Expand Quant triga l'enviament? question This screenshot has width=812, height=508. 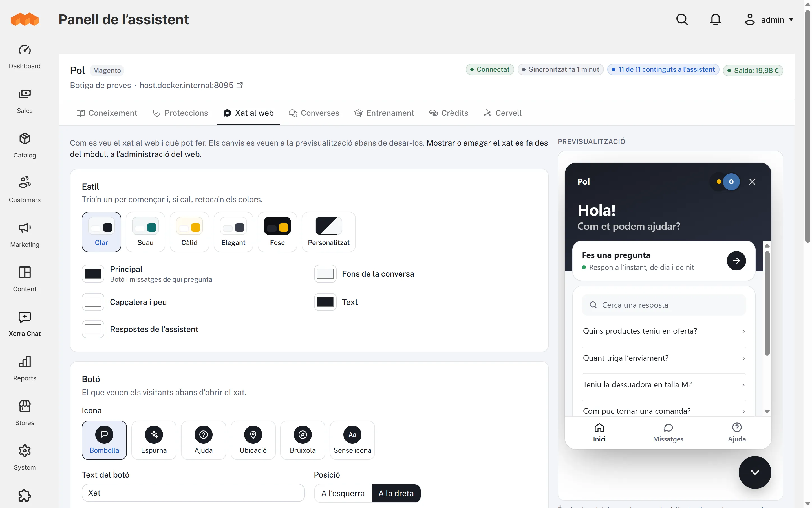tap(664, 358)
